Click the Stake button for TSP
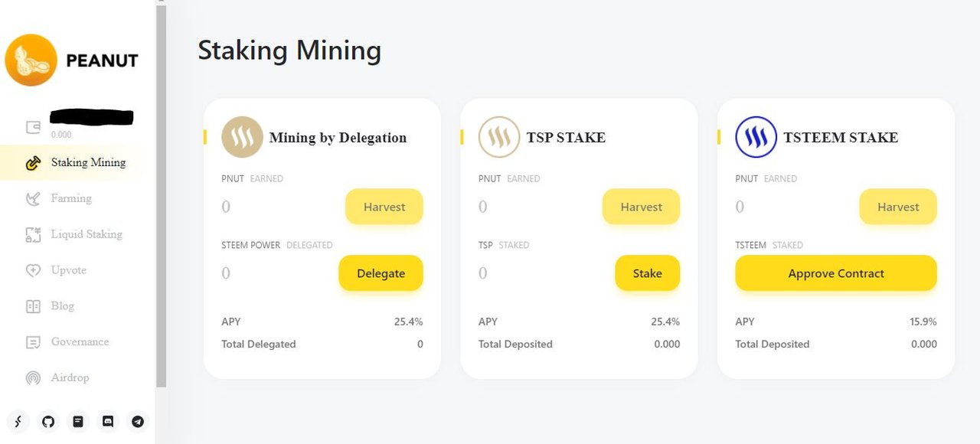 (647, 273)
